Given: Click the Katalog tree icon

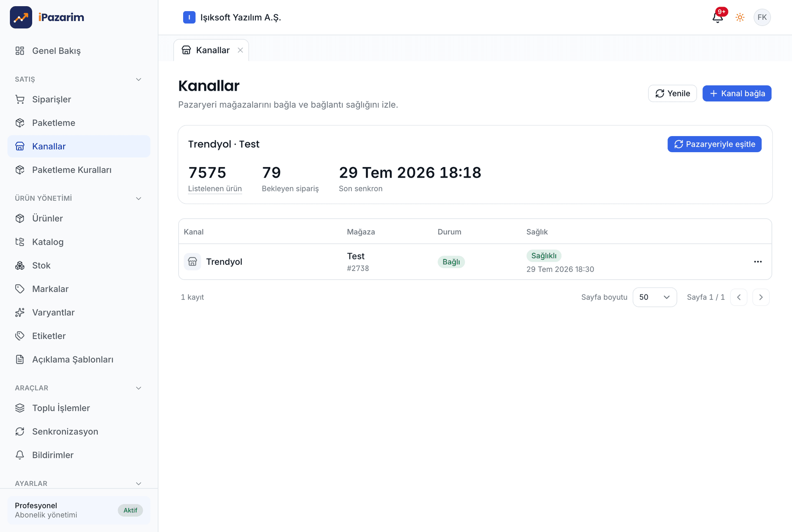Looking at the screenshot, I should [20, 242].
